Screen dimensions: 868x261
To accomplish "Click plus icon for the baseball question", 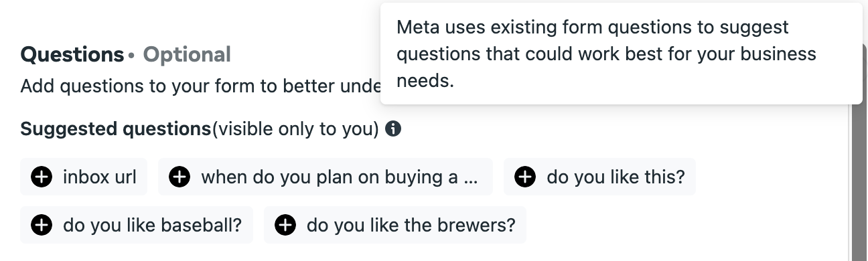I will pos(42,225).
